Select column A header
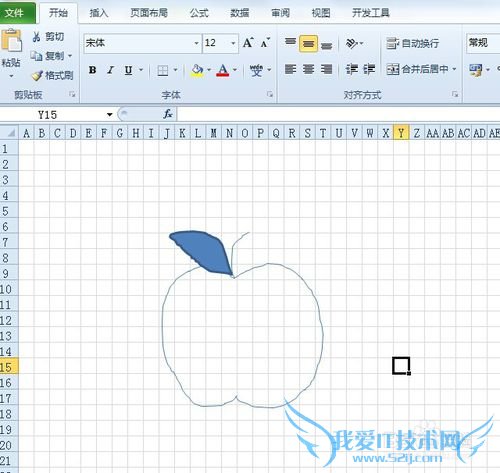Image resolution: width=500 pixels, height=473 pixels. pyautogui.click(x=26, y=133)
